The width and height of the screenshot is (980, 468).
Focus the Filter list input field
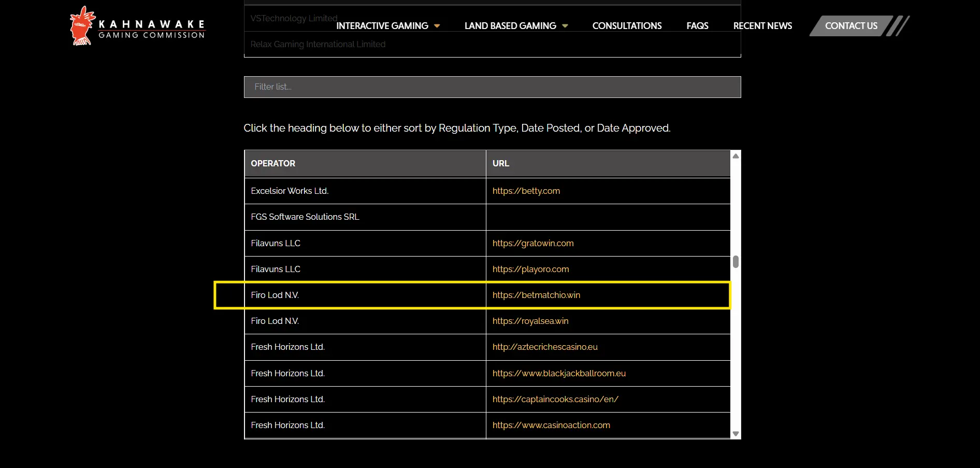pyautogui.click(x=492, y=87)
